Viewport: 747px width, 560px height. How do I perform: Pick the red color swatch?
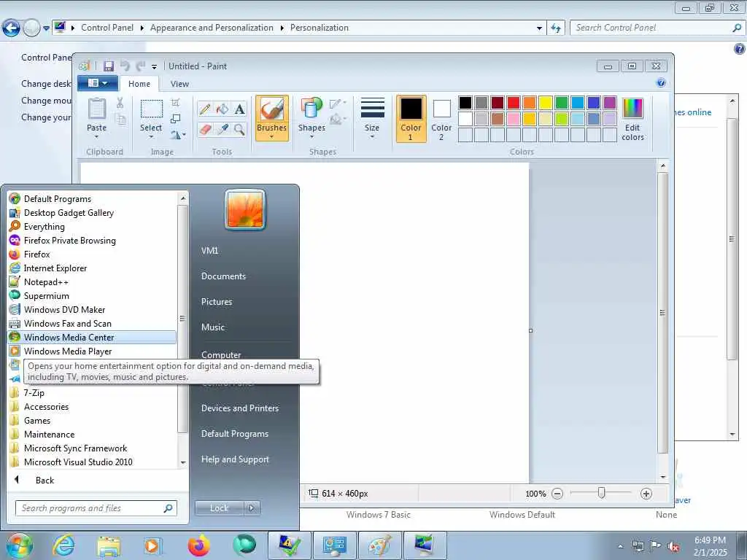pos(514,102)
